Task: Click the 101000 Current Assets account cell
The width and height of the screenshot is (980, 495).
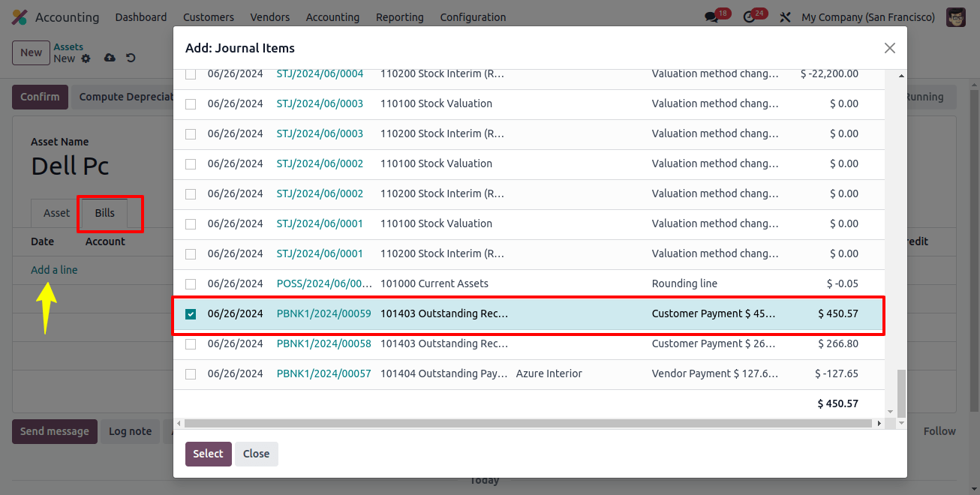Action: tap(434, 283)
